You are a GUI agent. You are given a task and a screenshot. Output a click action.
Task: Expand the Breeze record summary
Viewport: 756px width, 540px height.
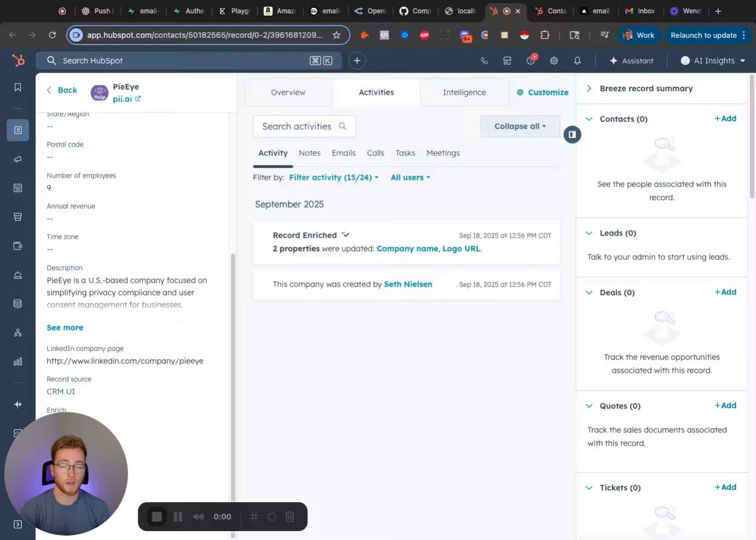click(589, 89)
